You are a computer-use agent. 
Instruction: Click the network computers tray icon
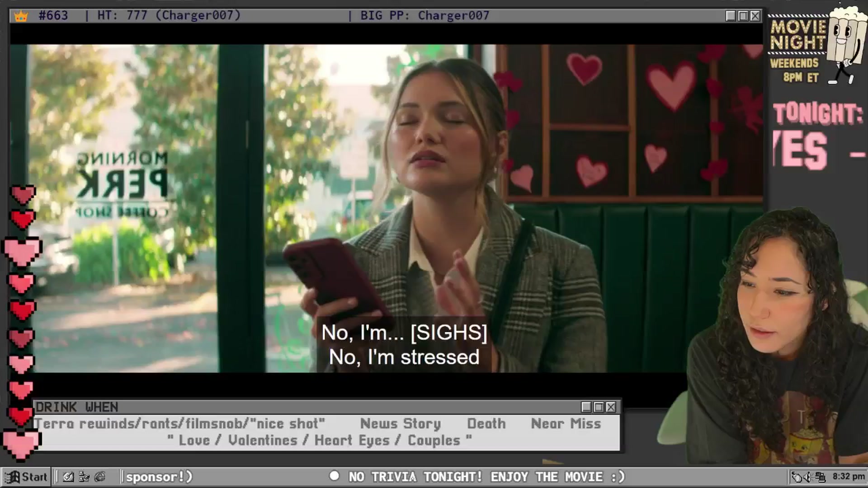(820, 477)
